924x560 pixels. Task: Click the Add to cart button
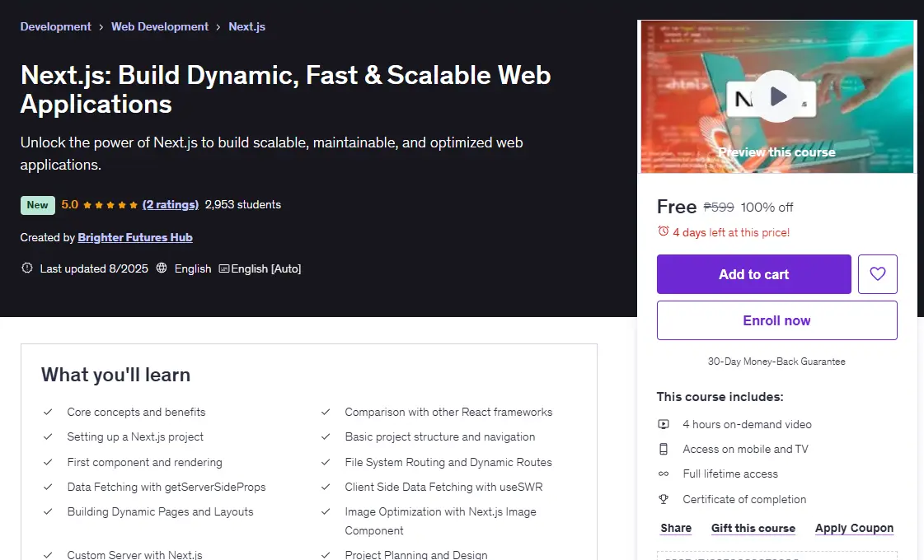(753, 273)
